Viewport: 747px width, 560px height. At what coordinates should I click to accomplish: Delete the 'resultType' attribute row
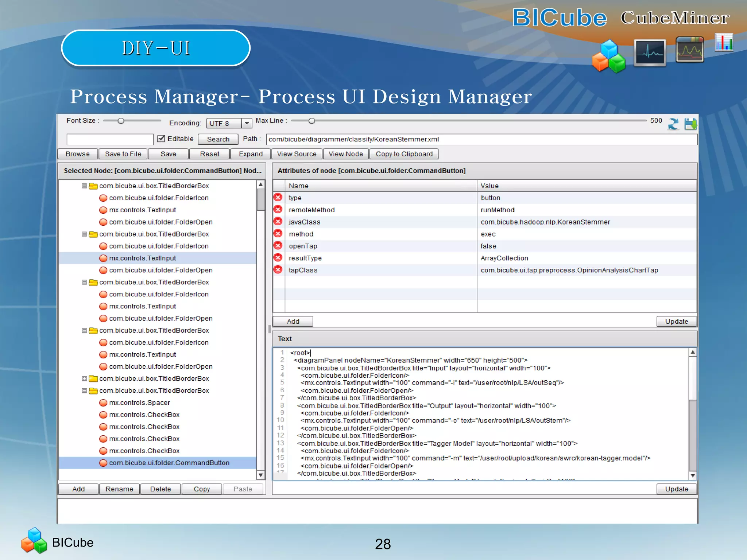(278, 258)
